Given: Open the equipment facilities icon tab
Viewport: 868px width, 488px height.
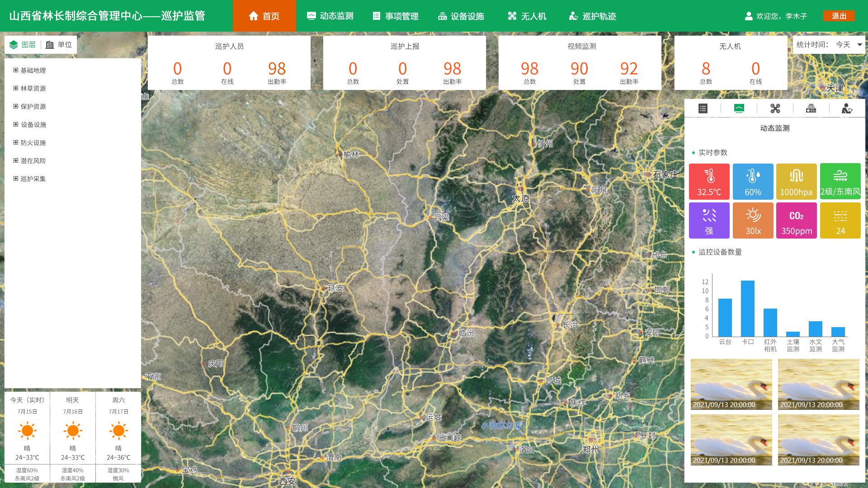Looking at the screenshot, I should (811, 108).
